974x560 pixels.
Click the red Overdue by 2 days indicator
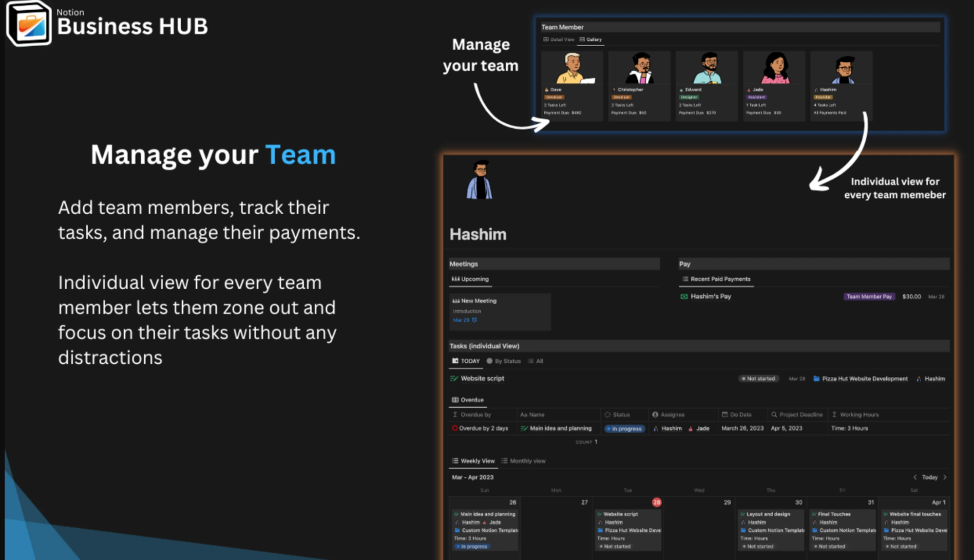click(x=454, y=429)
